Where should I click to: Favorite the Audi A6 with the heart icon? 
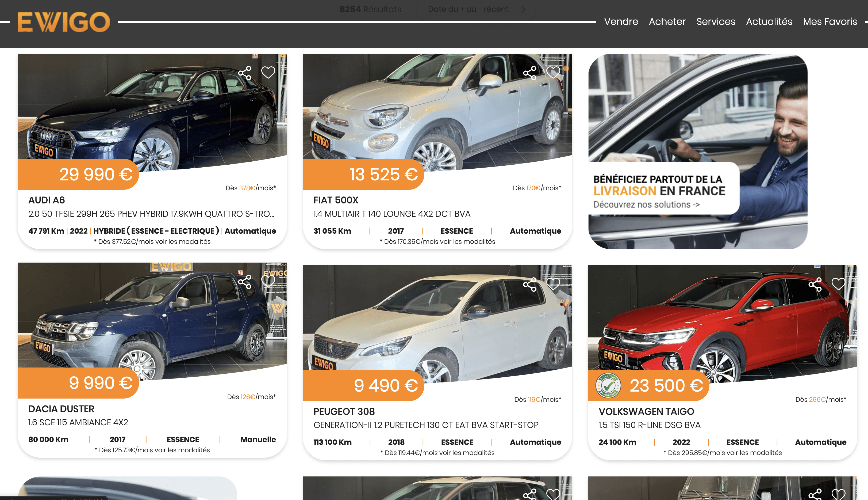[268, 73]
